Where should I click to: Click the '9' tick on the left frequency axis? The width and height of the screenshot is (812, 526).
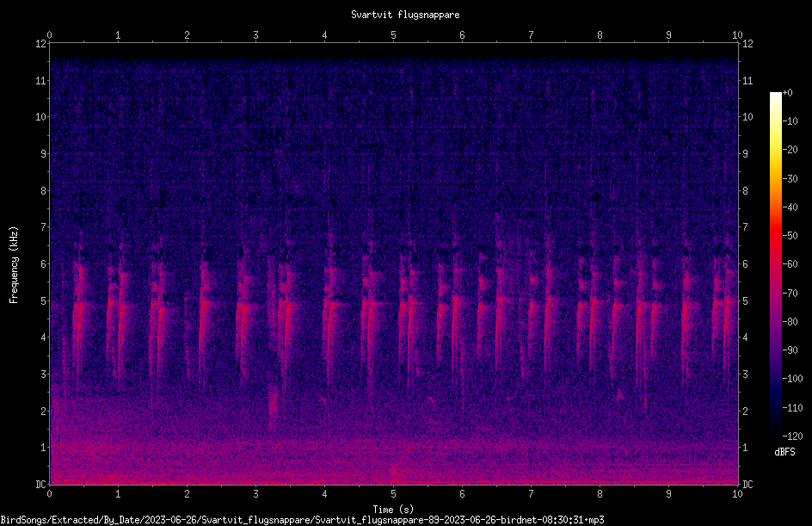pyautogui.click(x=43, y=154)
